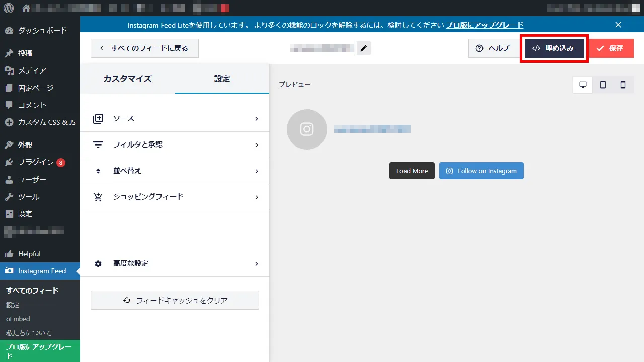Switch preview to tablet view icon
644x362 pixels.
pyautogui.click(x=603, y=85)
